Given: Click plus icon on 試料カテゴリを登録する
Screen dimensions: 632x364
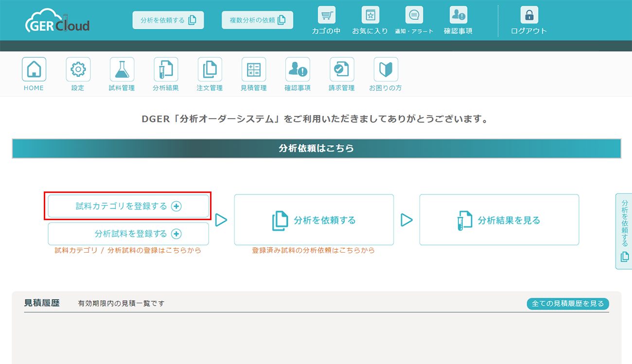Looking at the screenshot, I should (x=176, y=206).
